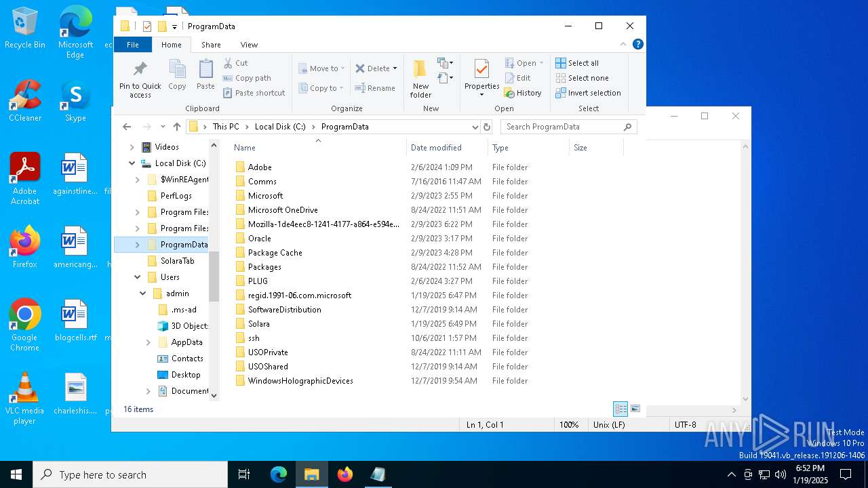The height and width of the screenshot is (488, 868).
Task: Open Explorer Help icon
Action: (637, 44)
